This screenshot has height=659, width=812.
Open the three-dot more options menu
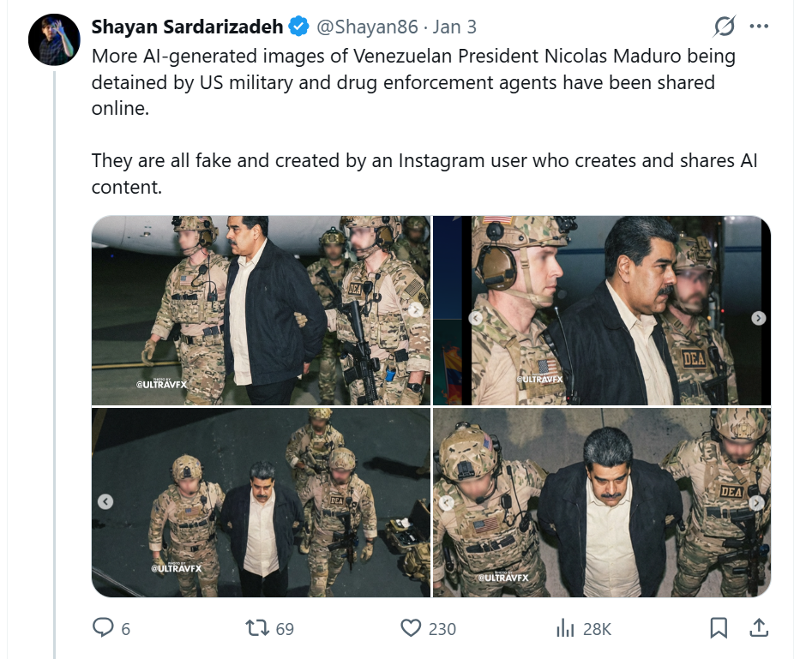click(759, 27)
